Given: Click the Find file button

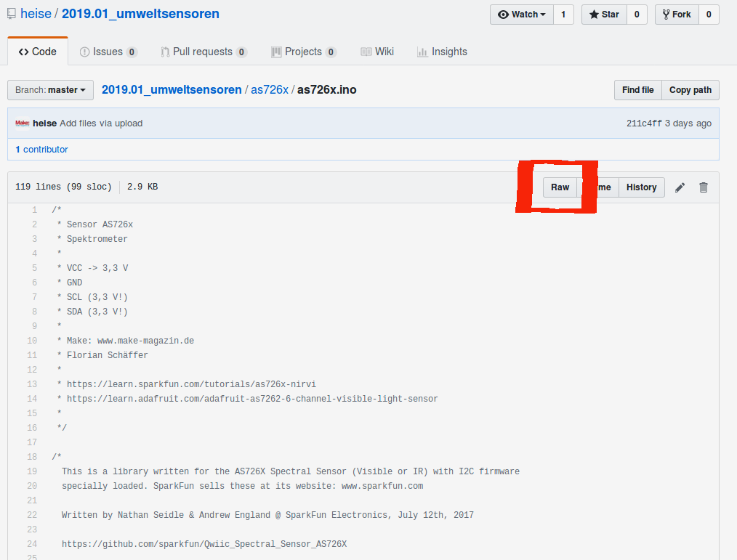Looking at the screenshot, I should click(x=638, y=90).
